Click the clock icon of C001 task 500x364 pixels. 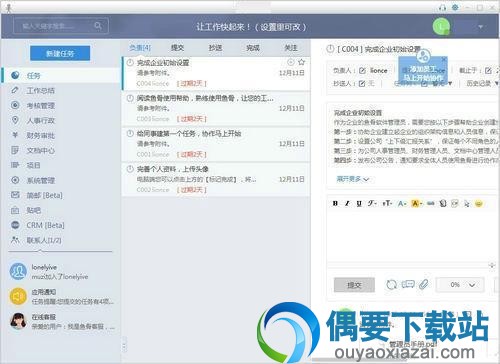pos(130,134)
